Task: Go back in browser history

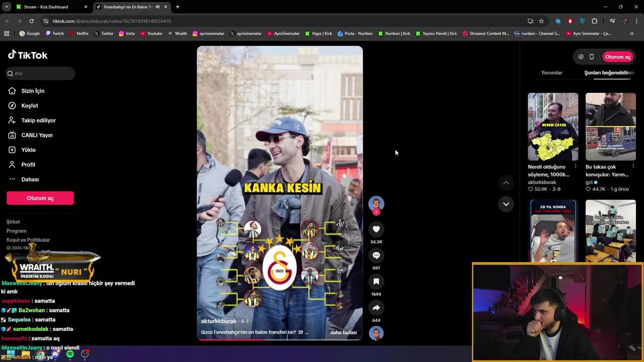Action: tap(7, 21)
